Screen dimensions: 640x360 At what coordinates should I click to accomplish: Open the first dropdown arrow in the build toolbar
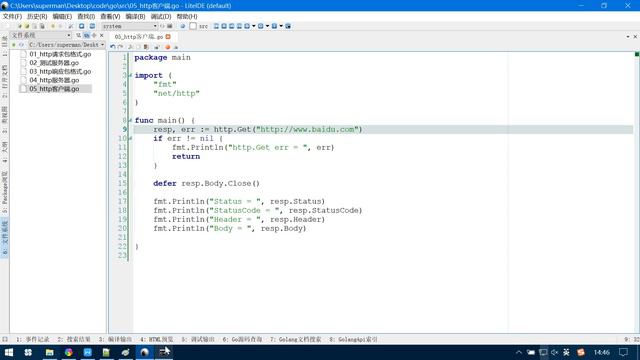pos(253,26)
